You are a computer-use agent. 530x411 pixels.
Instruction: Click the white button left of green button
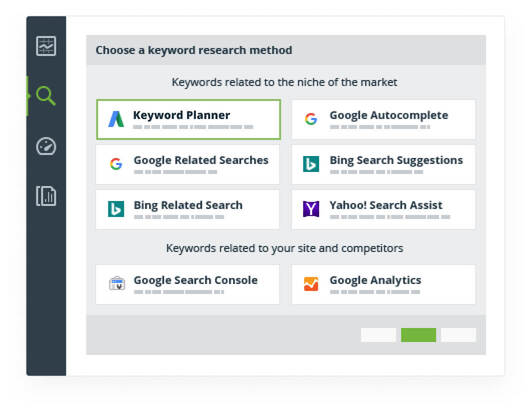click(378, 335)
